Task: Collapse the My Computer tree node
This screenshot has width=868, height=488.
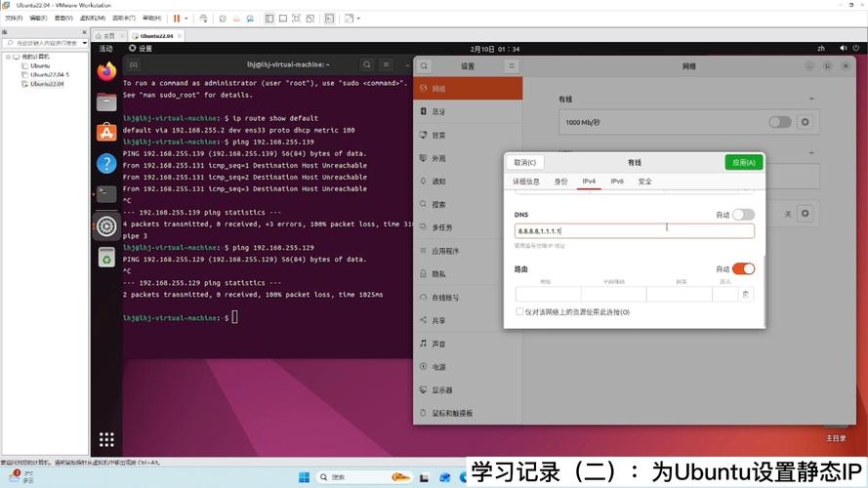Action: tap(8, 57)
